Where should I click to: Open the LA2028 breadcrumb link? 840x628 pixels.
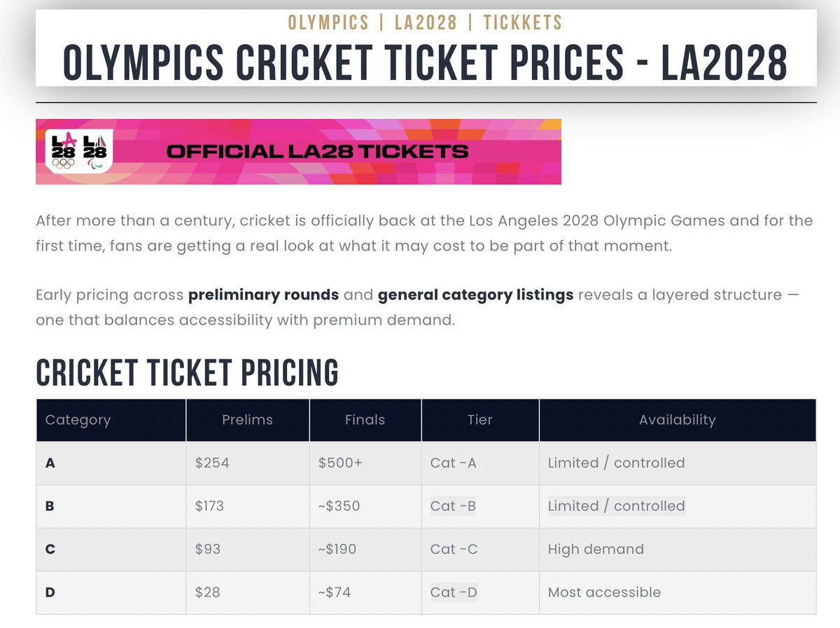tap(425, 22)
